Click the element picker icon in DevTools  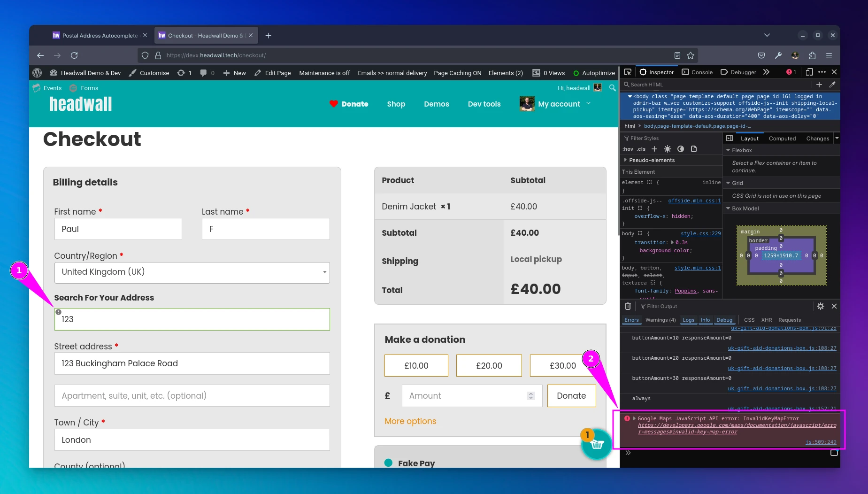(627, 72)
